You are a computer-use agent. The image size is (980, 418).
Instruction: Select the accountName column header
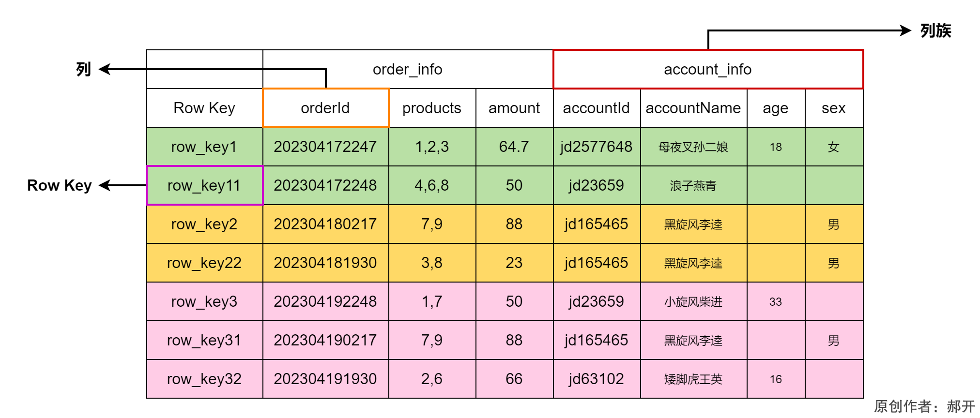[693, 108]
